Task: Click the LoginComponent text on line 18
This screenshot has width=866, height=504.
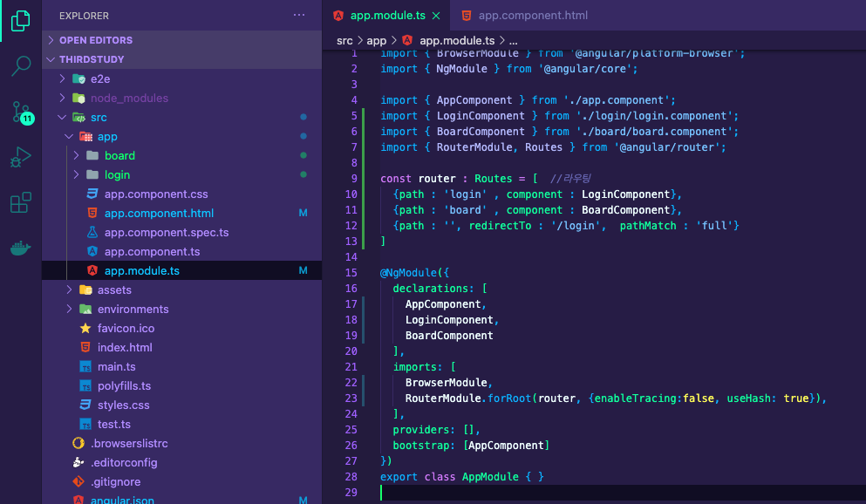Action: click(449, 320)
